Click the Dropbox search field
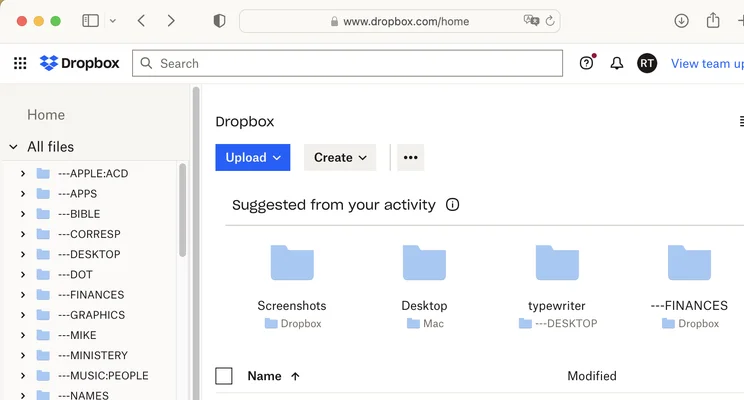The width and height of the screenshot is (744, 400). coord(347,63)
